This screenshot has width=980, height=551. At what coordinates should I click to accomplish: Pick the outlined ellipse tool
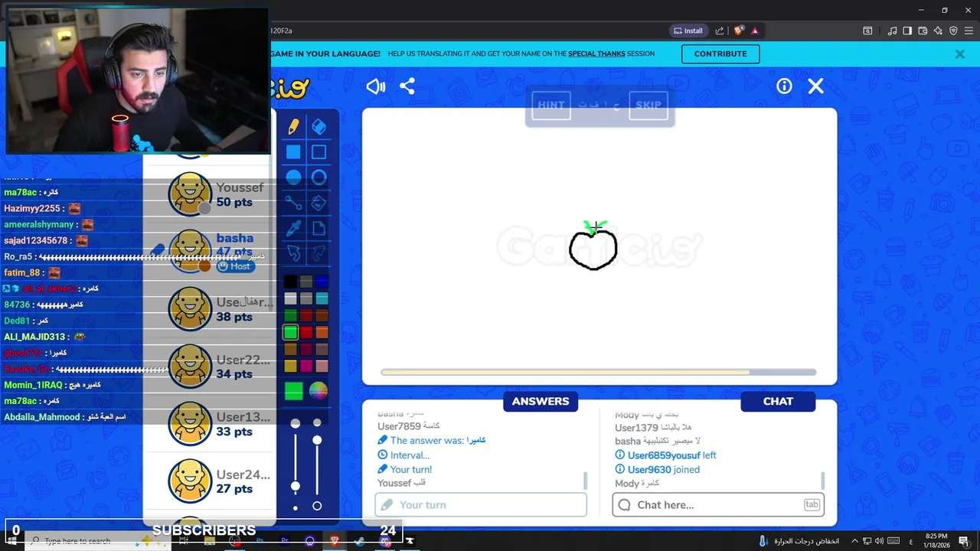(319, 178)
